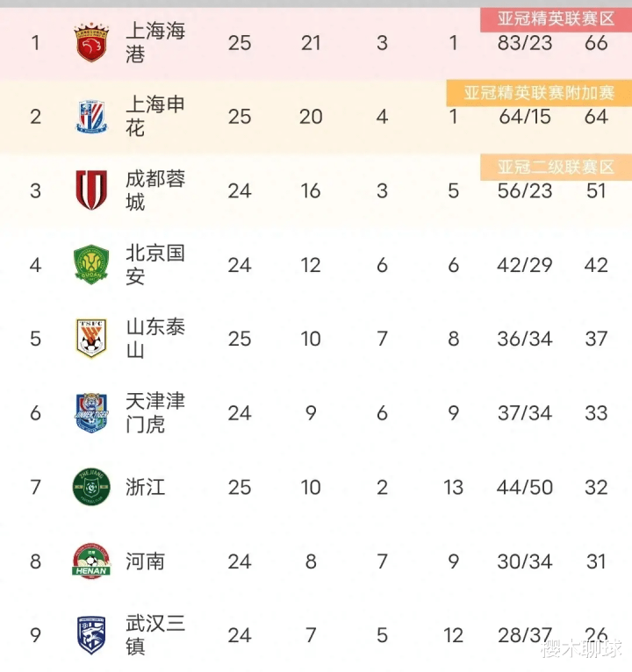Click the Shandong Taishan TSFC crest
The image size is (632, 672).
[91, 338]
